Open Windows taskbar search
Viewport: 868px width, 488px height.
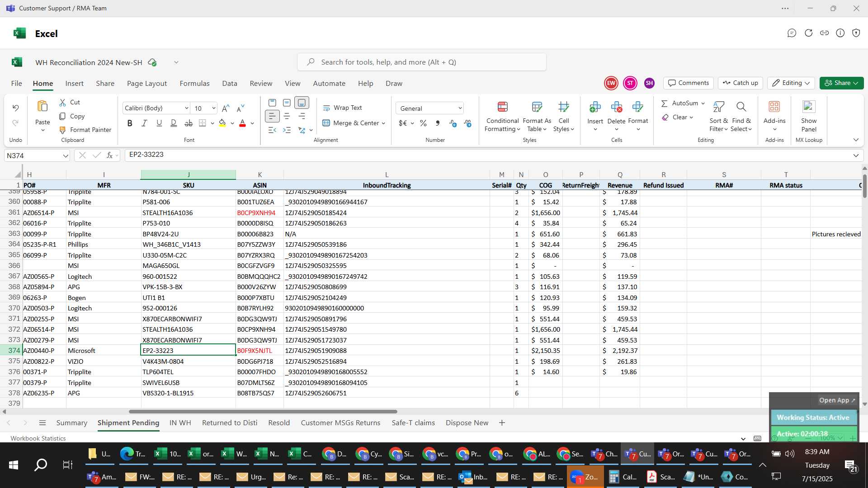[x=41, y=465]
